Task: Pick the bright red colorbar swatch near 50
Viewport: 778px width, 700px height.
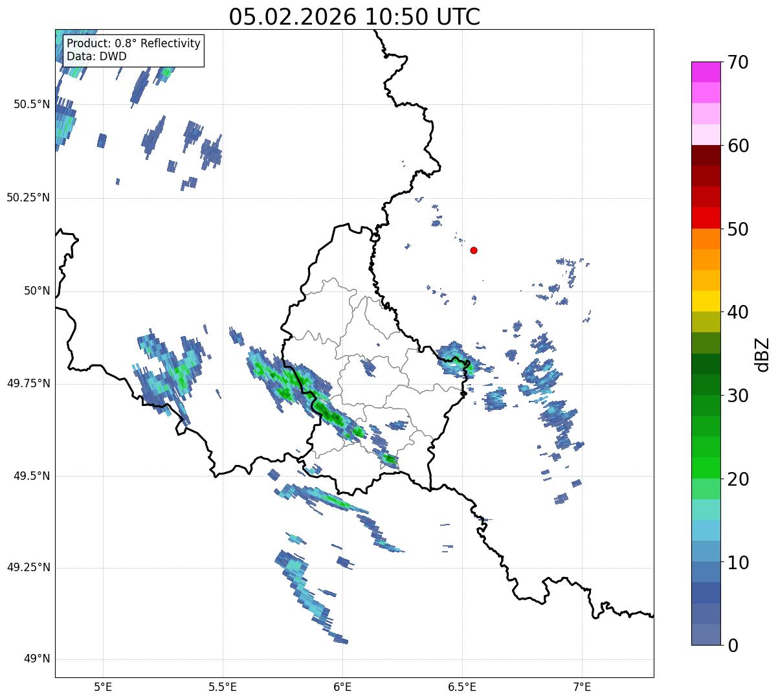Action: click(706, 218)
